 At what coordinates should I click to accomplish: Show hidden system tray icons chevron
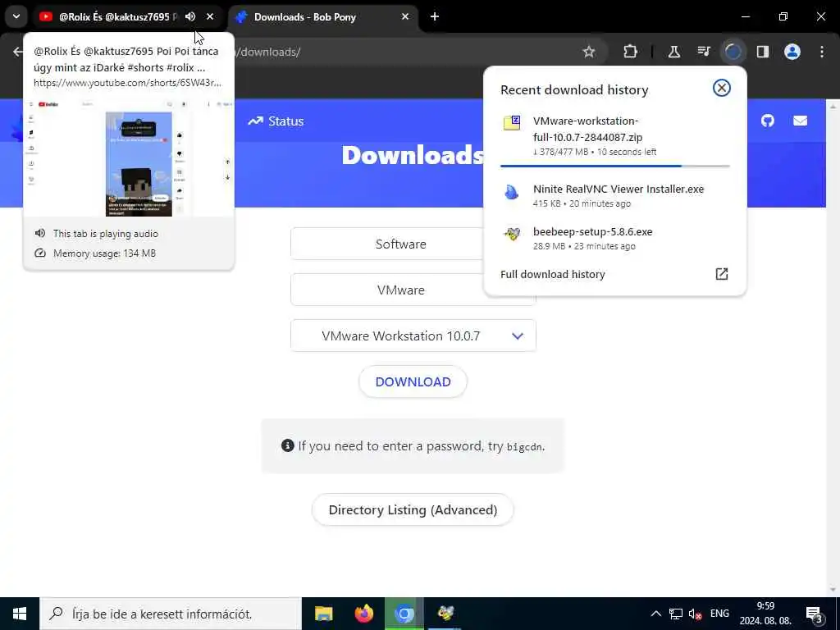pyautogui.click(x=655, y=614)
